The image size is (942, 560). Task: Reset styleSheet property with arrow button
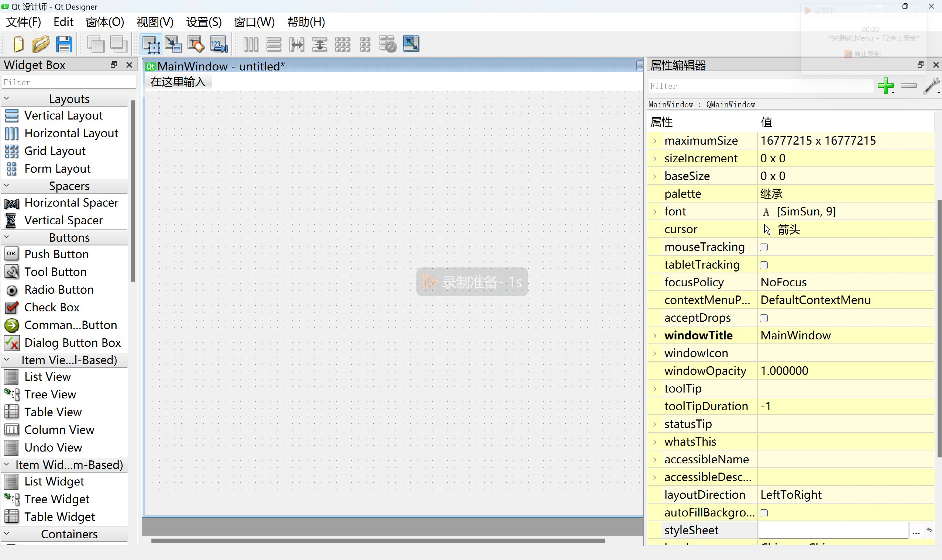click(929, 530)
